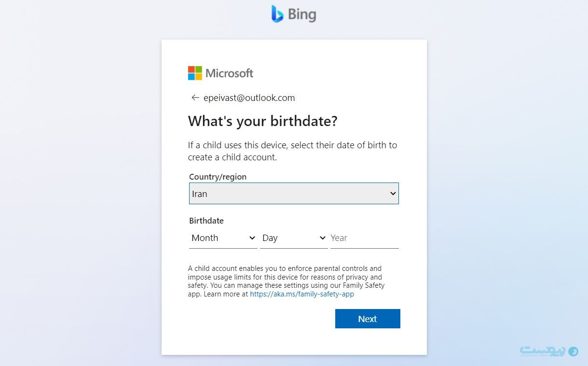Image resolution: width=588 pixels, height=366 pixels.
Task: Click the epeivast@outlook.com account text
Action: (249, 98)
